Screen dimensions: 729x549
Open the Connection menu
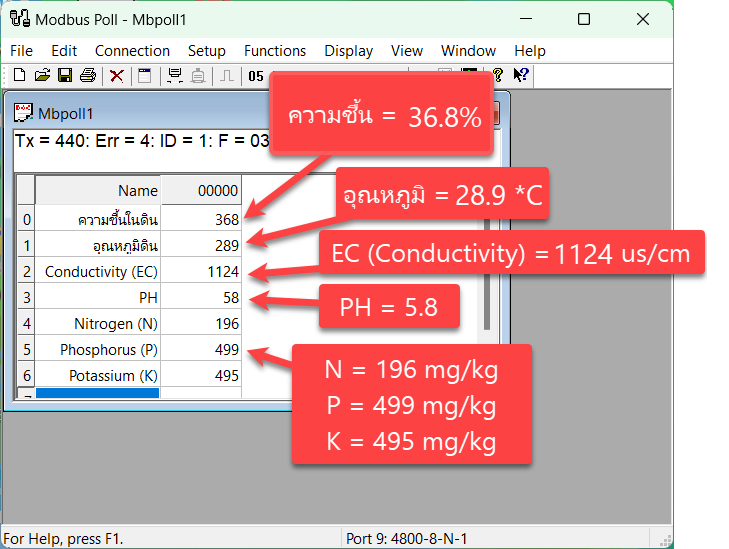click(x=132, y=51)
